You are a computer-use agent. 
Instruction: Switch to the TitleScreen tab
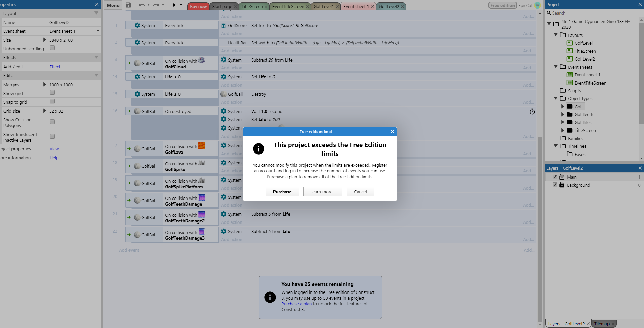pyautogui.click(x=252, y=6)
